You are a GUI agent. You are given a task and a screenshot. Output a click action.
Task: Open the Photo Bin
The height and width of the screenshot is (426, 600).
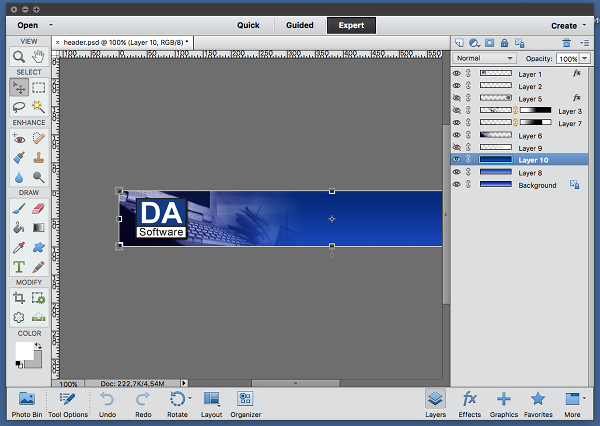click(x=27, y=404)
